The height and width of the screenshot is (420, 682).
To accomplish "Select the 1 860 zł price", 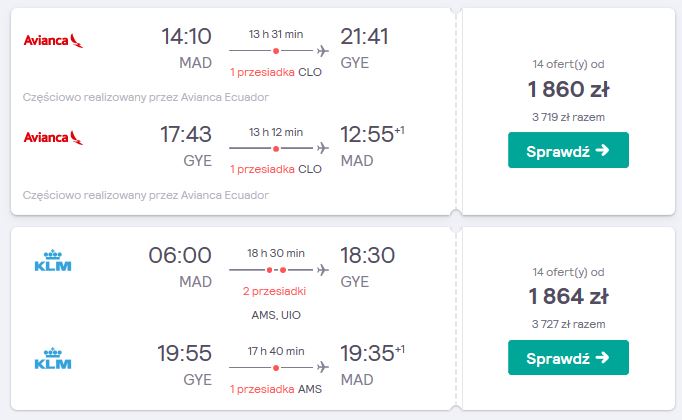I will (568, 89).
